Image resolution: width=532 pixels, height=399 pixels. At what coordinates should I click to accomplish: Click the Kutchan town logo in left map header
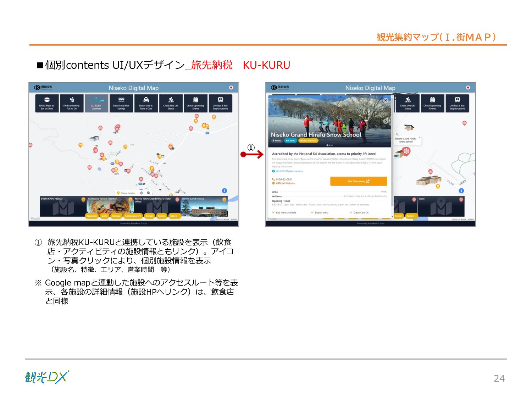point(43,87)
